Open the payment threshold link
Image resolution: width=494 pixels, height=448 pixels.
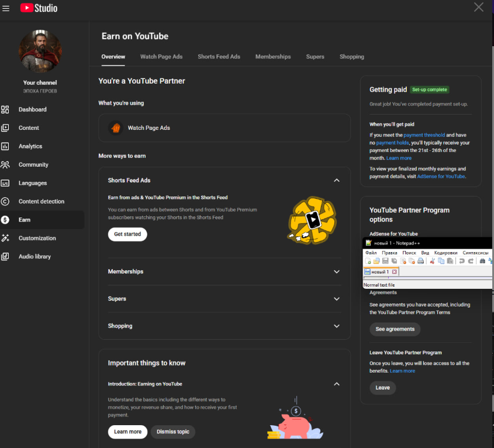424,135
